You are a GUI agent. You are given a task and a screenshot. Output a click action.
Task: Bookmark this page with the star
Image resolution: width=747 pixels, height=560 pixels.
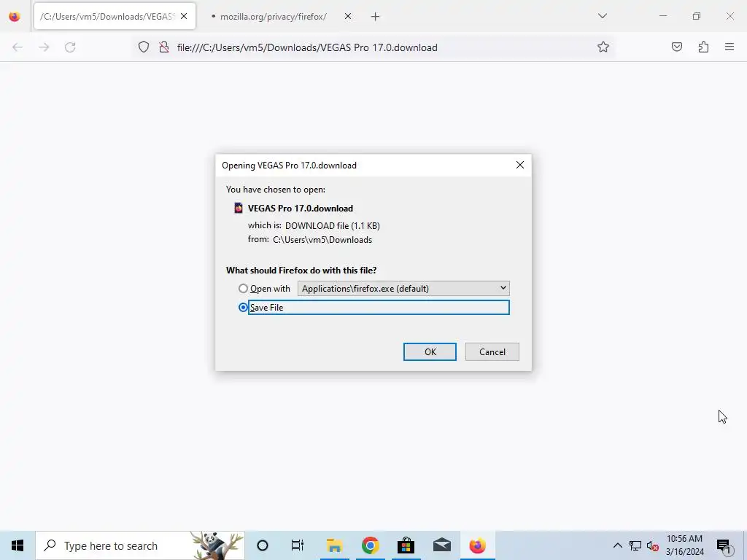(x=603, y=47)
